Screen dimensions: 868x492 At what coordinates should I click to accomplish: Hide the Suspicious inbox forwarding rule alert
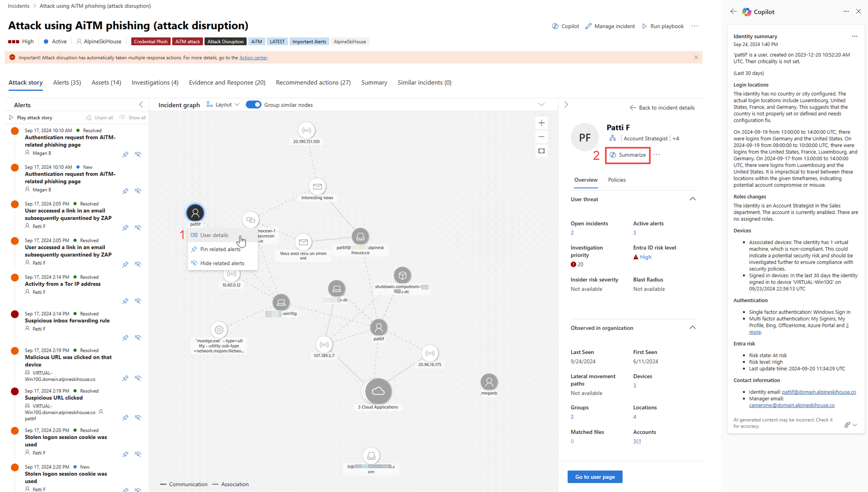coord(138,337)
